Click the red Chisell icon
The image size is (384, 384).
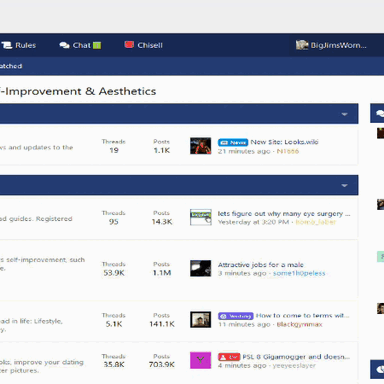tap(129, 45)
